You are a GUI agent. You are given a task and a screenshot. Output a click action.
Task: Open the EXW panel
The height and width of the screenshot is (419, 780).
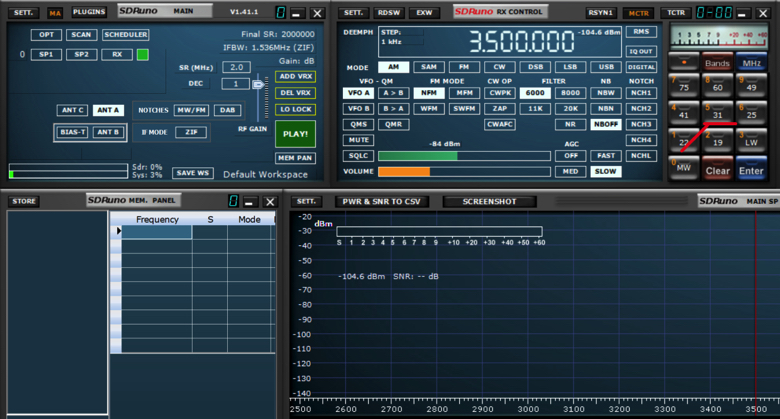[424, 12]
